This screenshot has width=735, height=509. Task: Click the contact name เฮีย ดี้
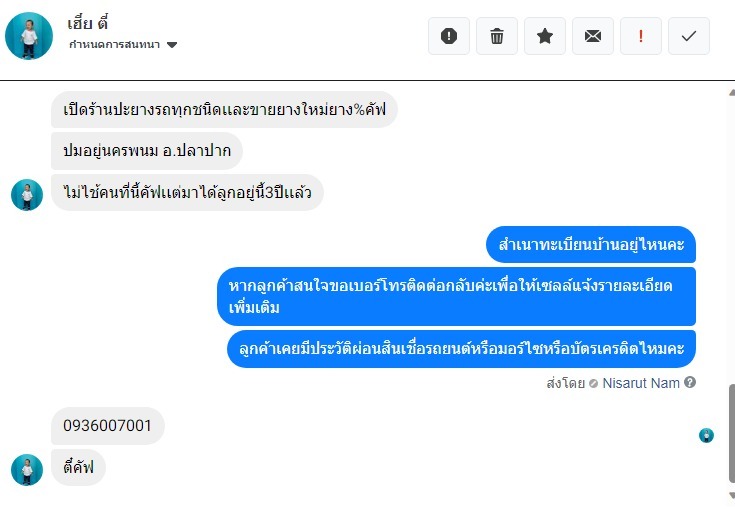89,24
